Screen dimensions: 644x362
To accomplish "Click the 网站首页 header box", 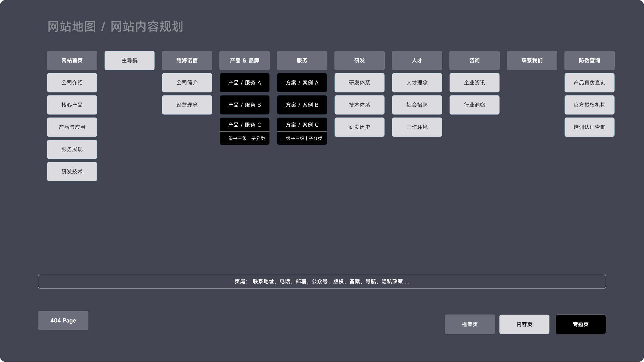I will pyautogui.click(x=72, y=61).
